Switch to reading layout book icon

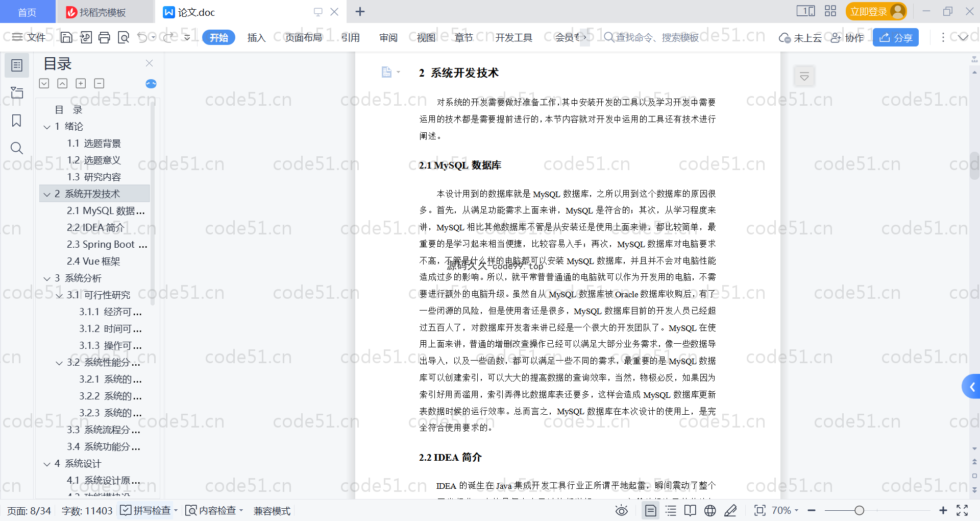coord(690,510)
